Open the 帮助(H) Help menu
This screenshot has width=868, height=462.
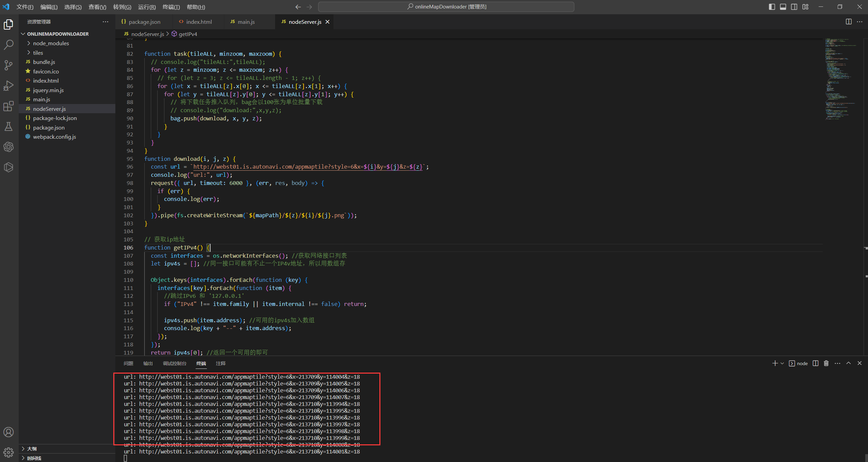196,7
